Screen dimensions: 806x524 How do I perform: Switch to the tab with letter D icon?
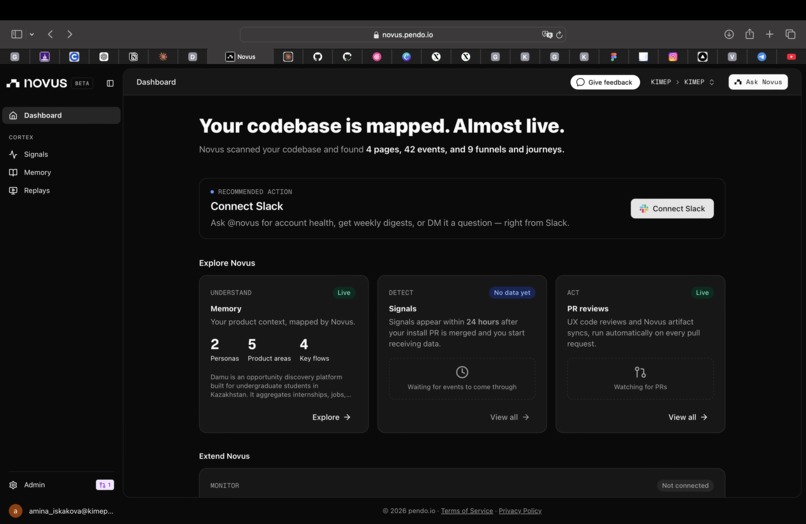193,57
